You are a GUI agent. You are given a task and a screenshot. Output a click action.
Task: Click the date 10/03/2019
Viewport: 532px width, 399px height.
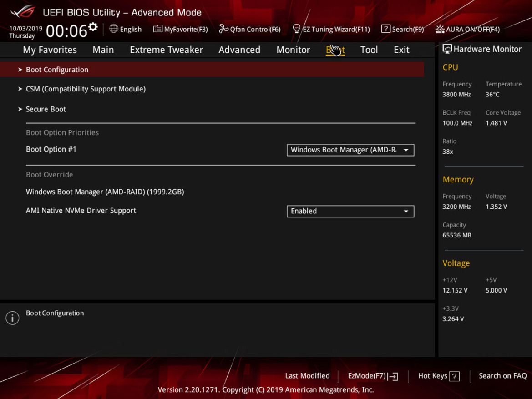coord(26,29)
